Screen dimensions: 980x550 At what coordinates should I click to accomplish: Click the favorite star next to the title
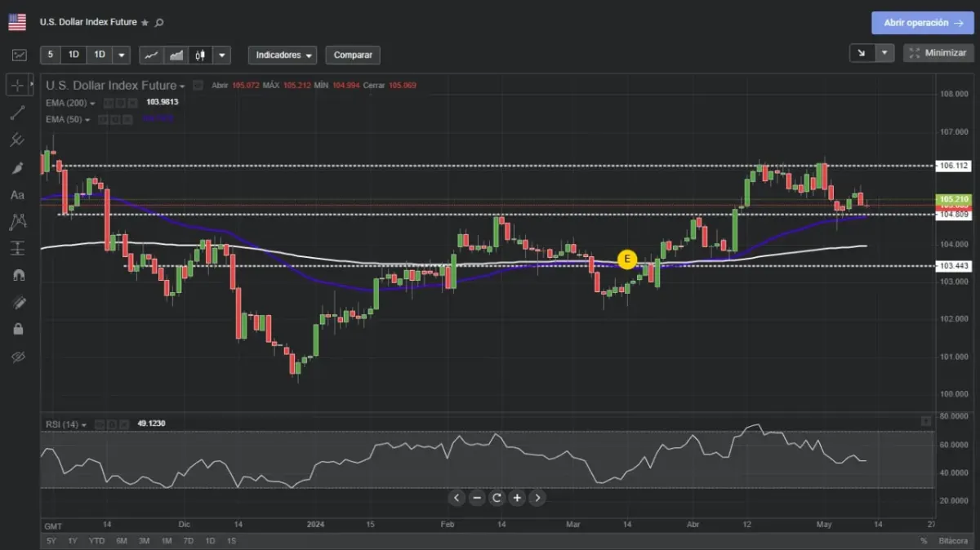point(145,23)
